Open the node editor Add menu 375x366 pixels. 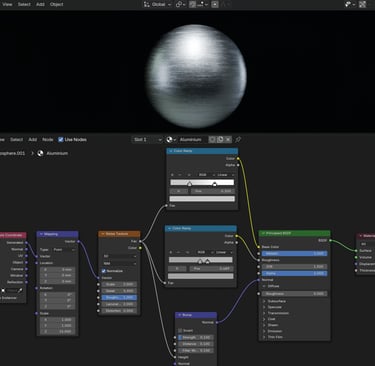click(x=33, y=139)
